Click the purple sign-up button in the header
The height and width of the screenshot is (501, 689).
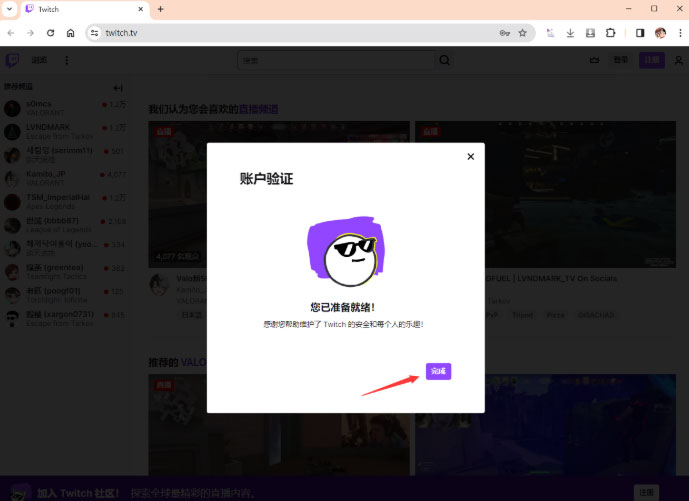pyautogui.click(x=652, y=60)
